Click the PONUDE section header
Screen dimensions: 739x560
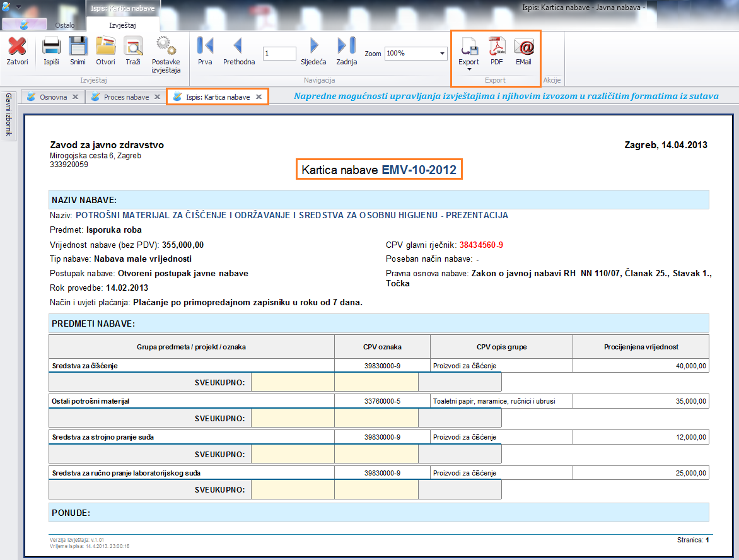[379, 513]
